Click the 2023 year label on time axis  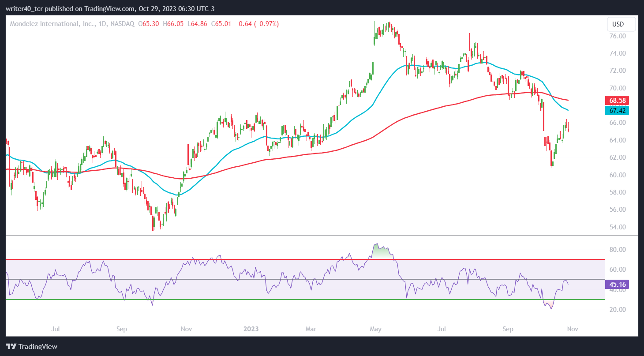coord(251,329)
